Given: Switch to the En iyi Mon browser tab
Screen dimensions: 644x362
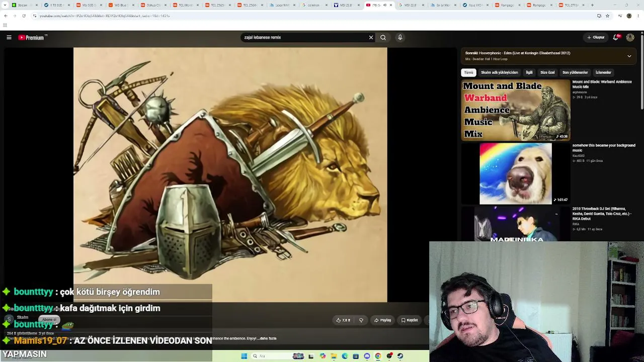Looking at the screenshot, I should (x=443, y=5).
